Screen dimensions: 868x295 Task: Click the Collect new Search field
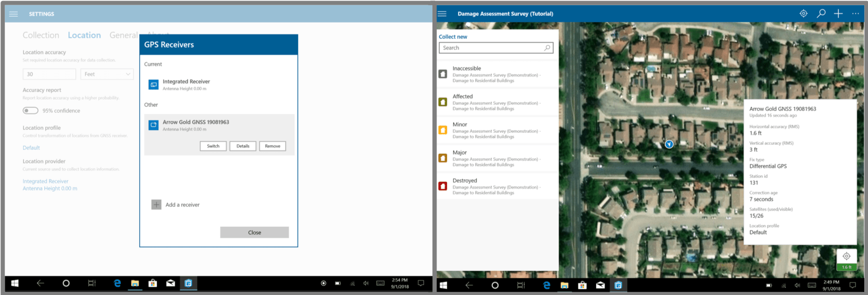pyautogui.click(x=496, y=48)
